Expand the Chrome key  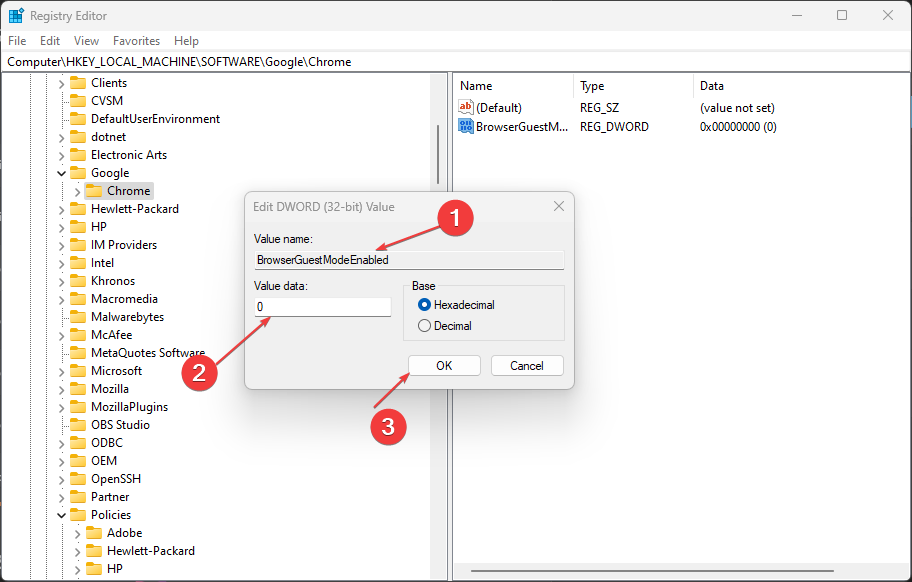77,191
